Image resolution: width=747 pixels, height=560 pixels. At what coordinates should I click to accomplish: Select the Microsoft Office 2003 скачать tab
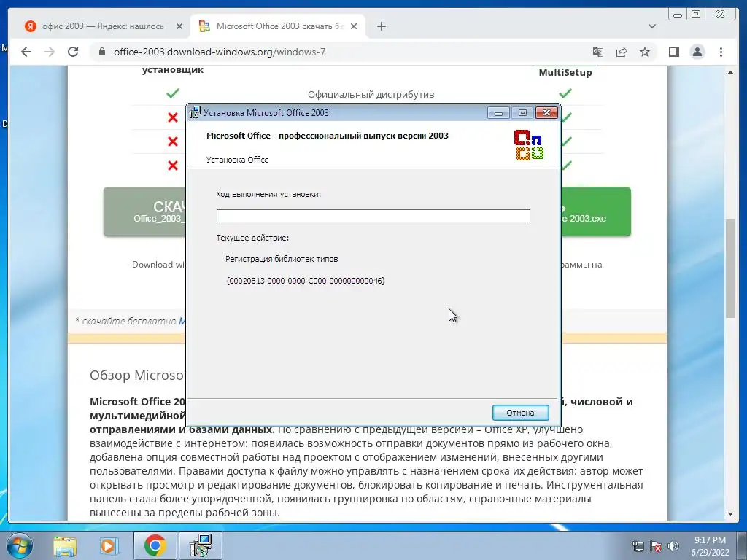tap(279, 26)
